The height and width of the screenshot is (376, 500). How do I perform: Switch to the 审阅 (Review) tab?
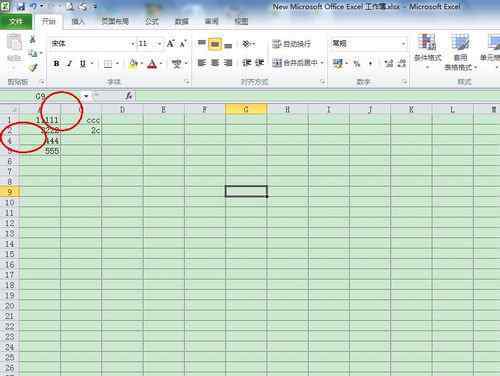coord(211,21)
